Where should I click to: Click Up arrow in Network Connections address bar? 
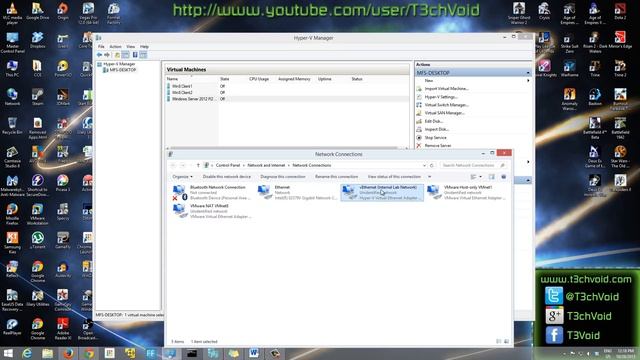click(198, 165)
